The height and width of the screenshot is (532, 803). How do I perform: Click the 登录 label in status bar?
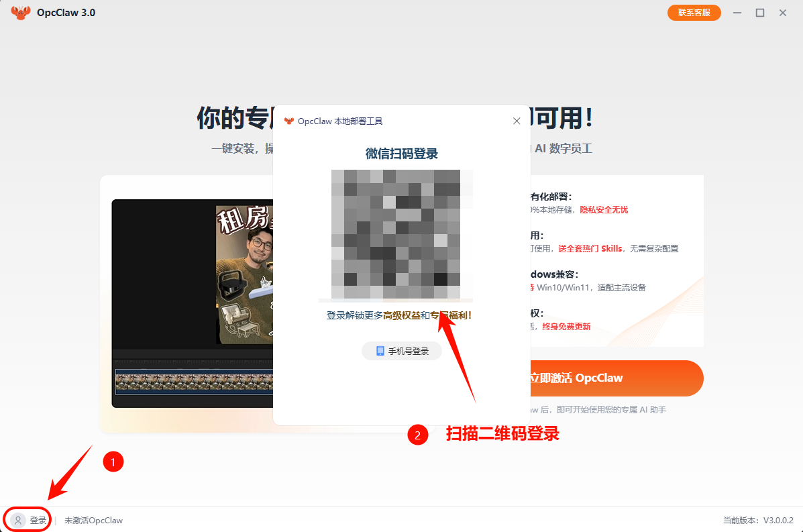pos(38,520)
